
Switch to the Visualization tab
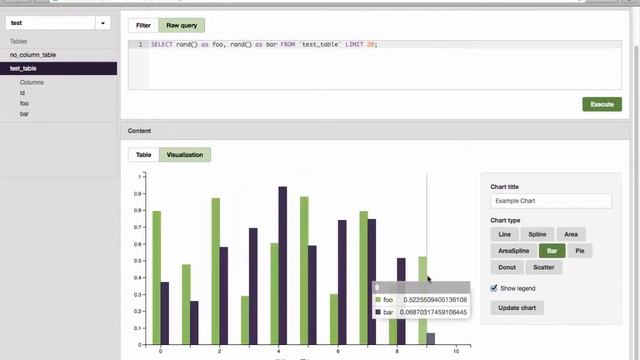click(185, 155)
